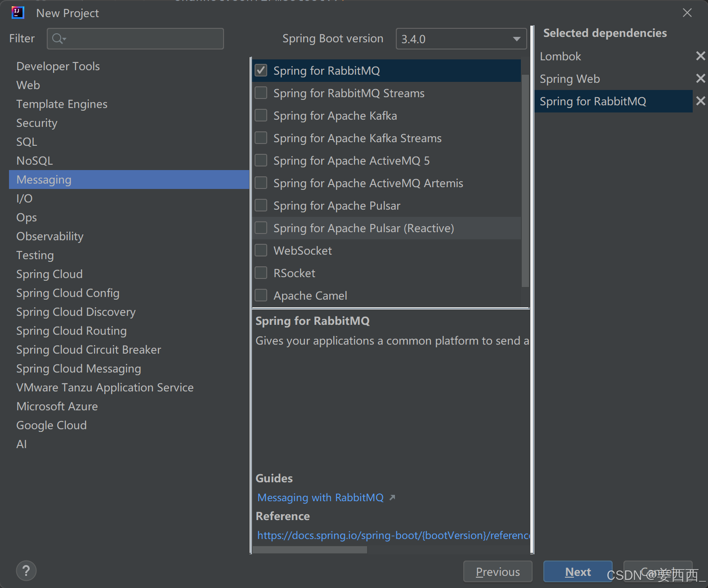Open VMware Tanzu Application Service category
This screenshot has width=708, height=588.
click(x=129, y=387)
